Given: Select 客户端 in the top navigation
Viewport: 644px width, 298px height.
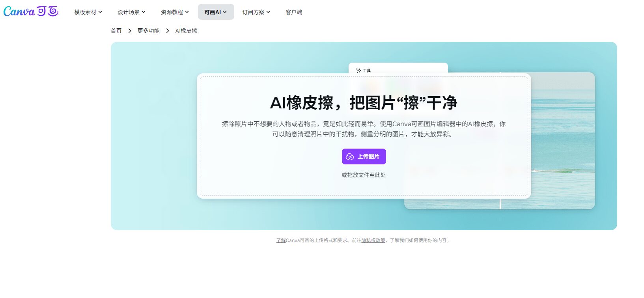Looking at the screenshot, I should tap(294, 12).
